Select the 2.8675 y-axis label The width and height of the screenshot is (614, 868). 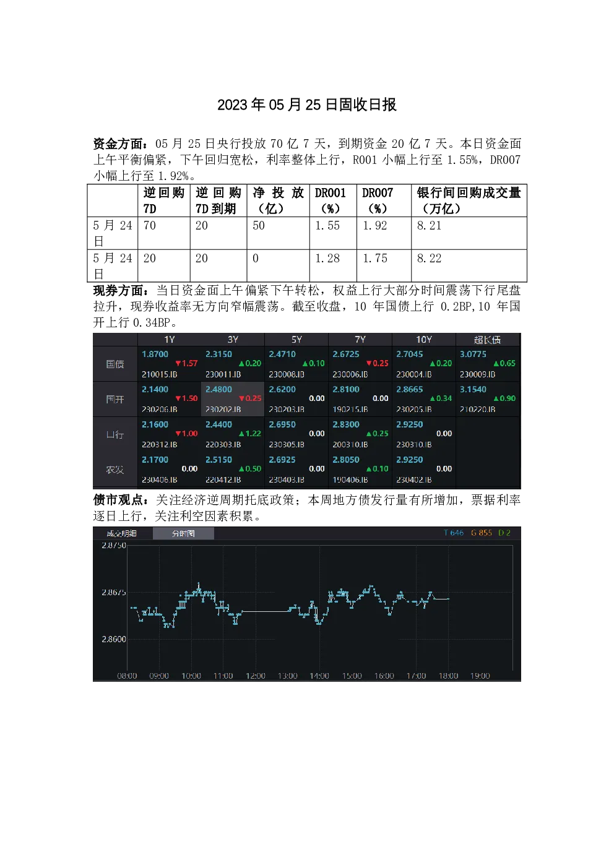click(x=114, y=593)
